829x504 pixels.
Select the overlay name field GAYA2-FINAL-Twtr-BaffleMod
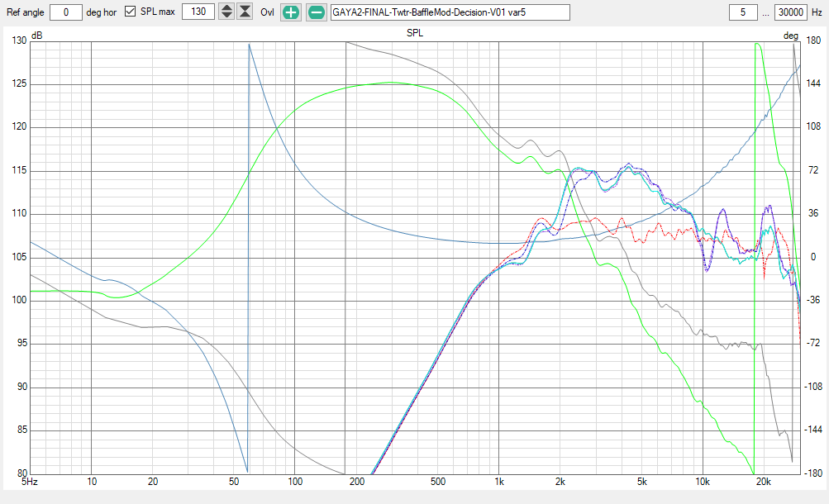coord(450,12)
